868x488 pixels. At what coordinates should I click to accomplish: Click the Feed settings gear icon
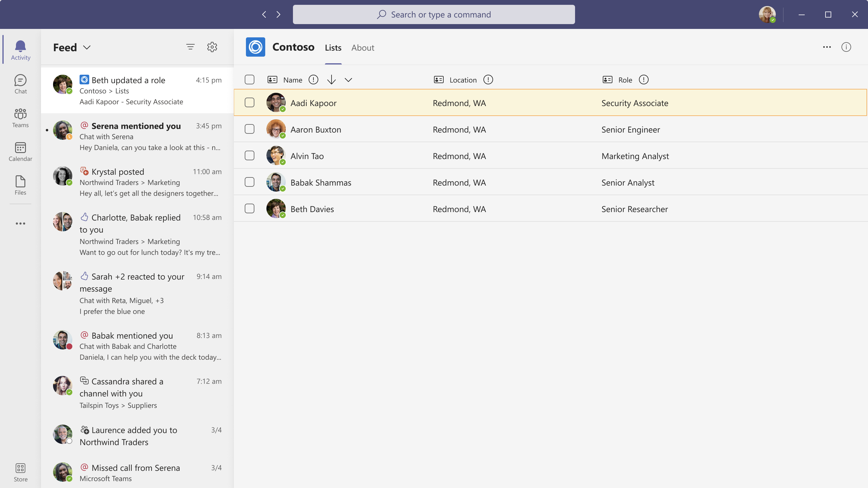[x=212, y=47]
